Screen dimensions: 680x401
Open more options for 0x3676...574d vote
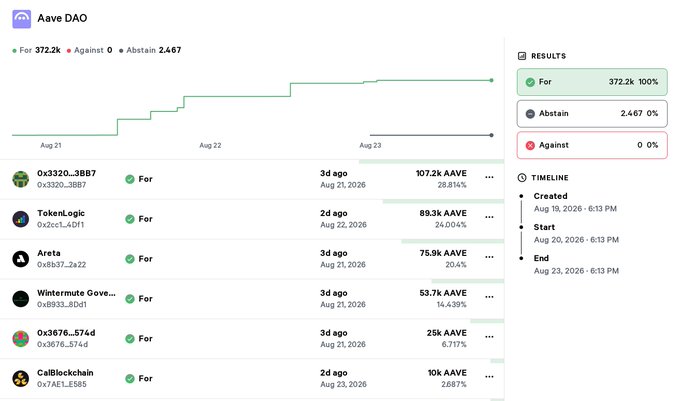[x=489, y=337]
